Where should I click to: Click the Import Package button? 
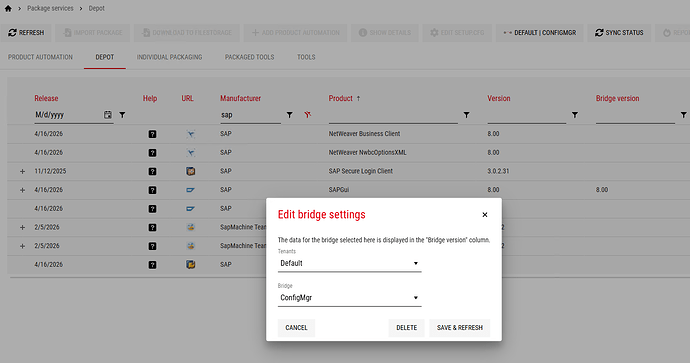pyautogui.click(x=92, y=33)
